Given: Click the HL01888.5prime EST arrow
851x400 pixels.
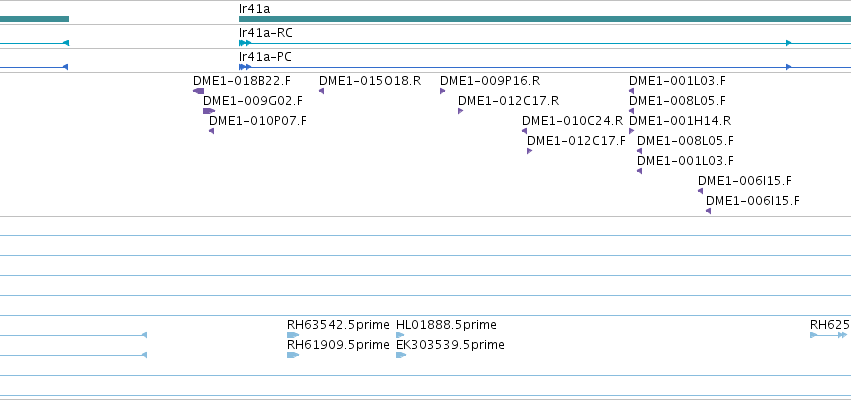Looking at the screenshot, I should (x=401, y=335).
